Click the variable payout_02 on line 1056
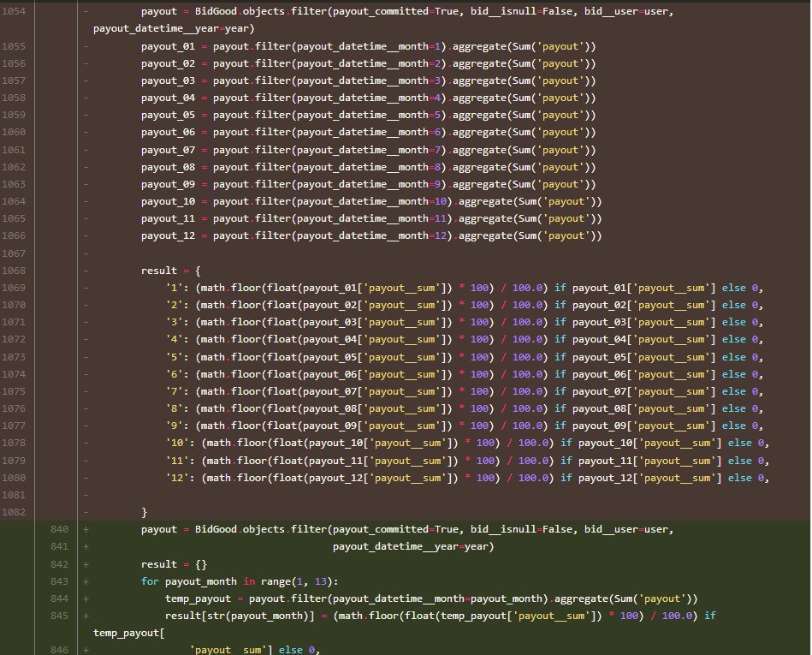Screen dimensions: 812x655 pyautogui.click(x=169, y=63)
